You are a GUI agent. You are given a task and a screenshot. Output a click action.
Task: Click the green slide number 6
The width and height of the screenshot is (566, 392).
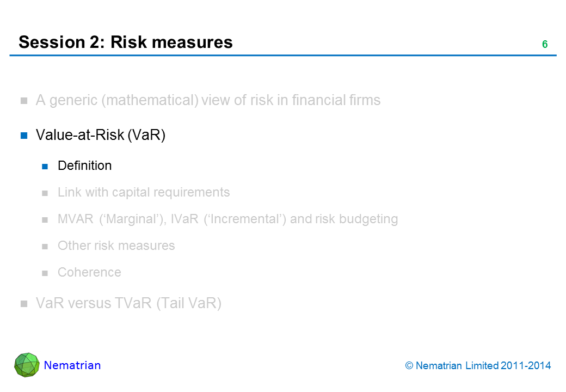click(544, 45)
